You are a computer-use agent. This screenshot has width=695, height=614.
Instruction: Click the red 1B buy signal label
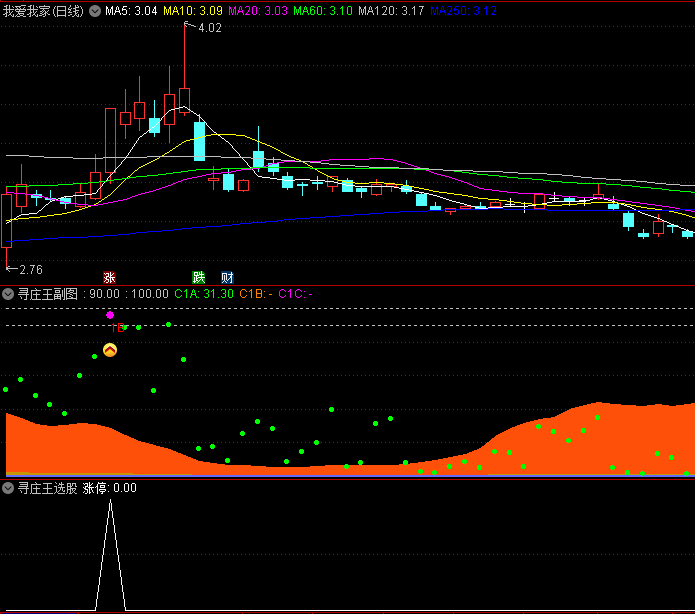coord(118,327)
